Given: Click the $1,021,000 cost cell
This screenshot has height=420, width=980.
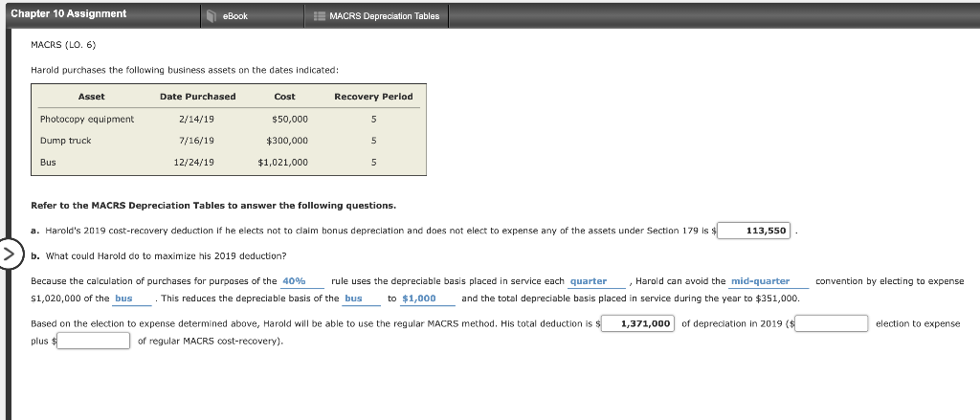Looking at the screenshot, I should click(282, 163).
